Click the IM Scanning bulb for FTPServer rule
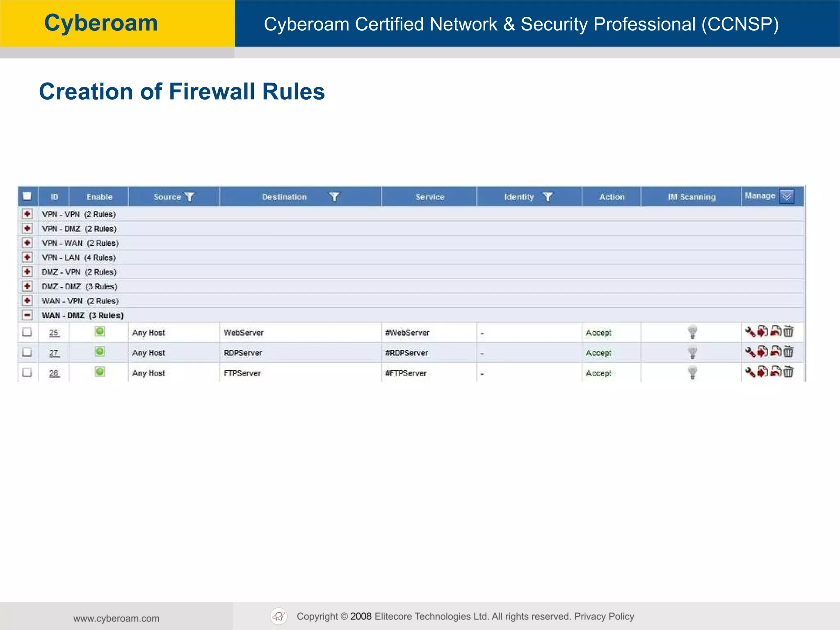Image resolution: width=840 pixels, height=630 pixels. [692, 372]
